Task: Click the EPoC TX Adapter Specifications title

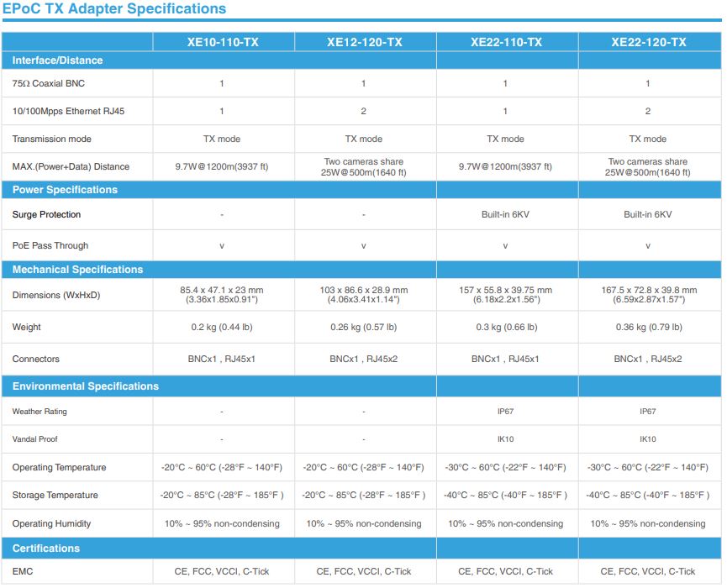Action: pyautogui.click(x=114, y=8)
